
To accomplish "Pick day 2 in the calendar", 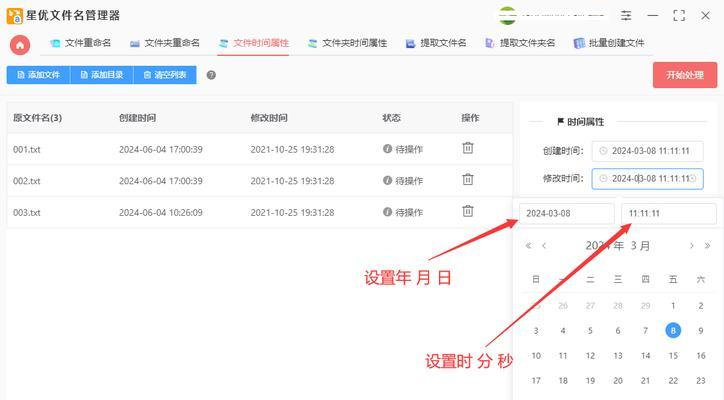I will click(701, 306).
